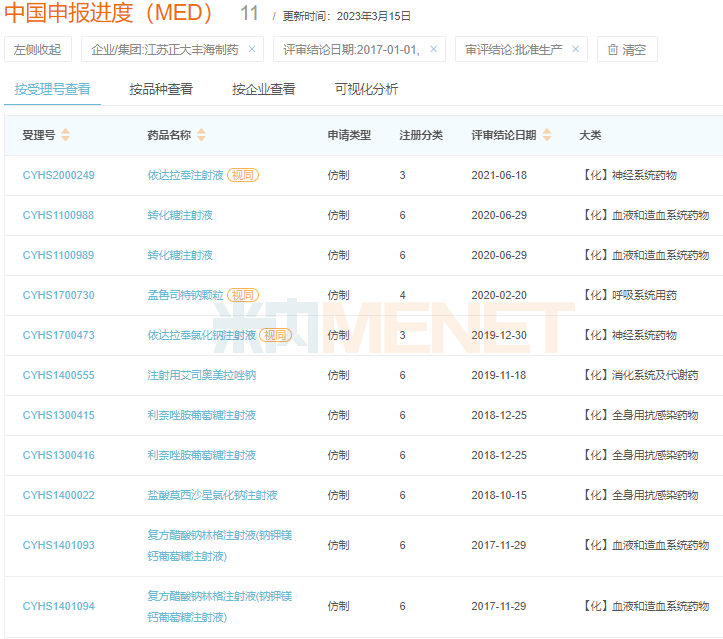Open drug link 盐酸莫西沙星氯化钠注射液
The height and width of the screenshot is (639, 723).
pyautogui.click(x=212, y=495)
